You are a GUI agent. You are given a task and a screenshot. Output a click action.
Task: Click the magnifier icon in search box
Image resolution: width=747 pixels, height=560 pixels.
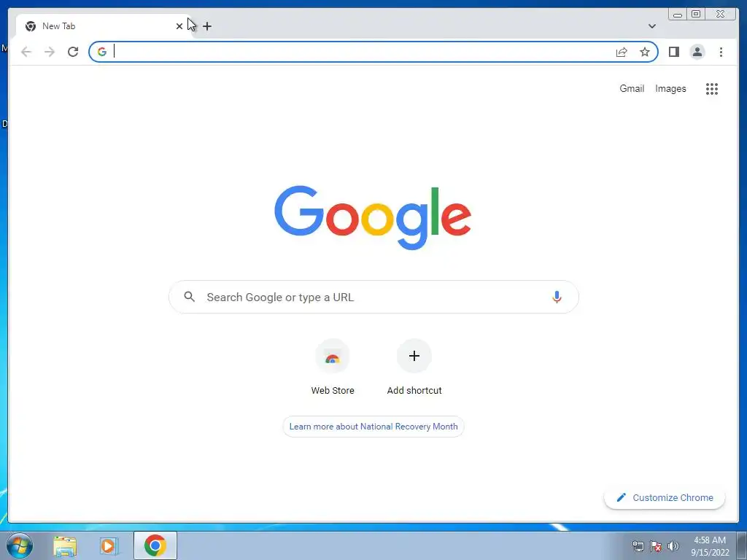tap(189, 297)
